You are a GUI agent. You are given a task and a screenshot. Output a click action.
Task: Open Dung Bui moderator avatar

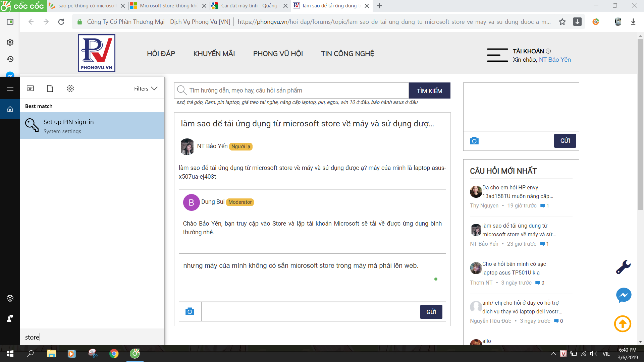[192, 202]
